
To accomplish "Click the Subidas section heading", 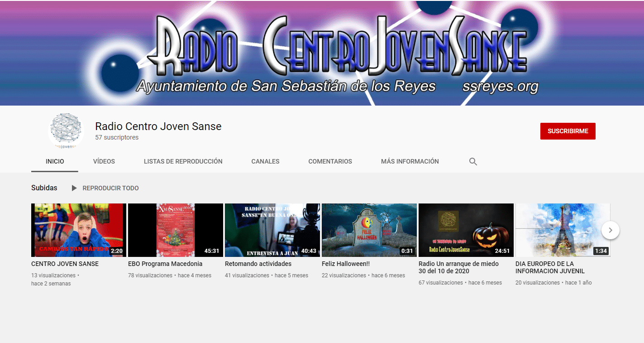I will pyautogui.click(x=44, y=188).
